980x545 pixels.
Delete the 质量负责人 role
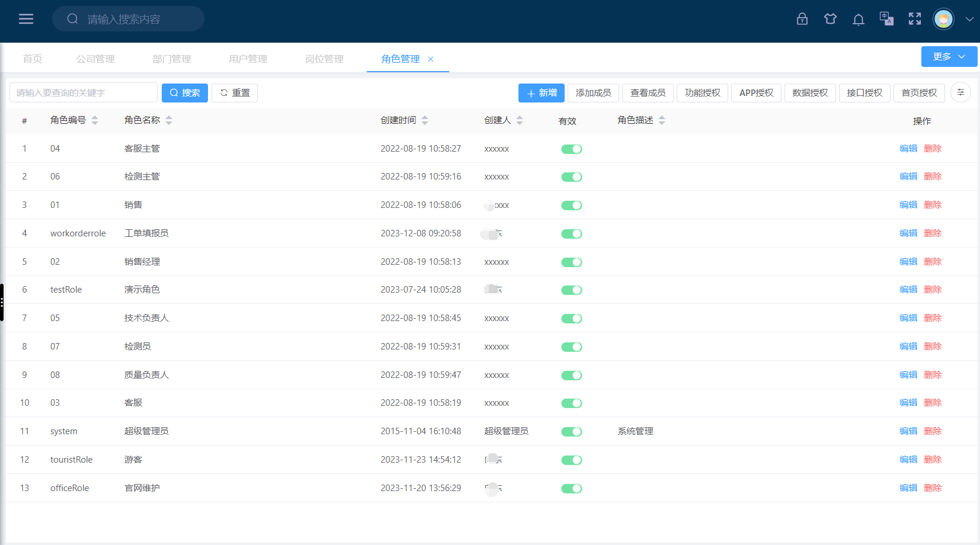(933, 375)
